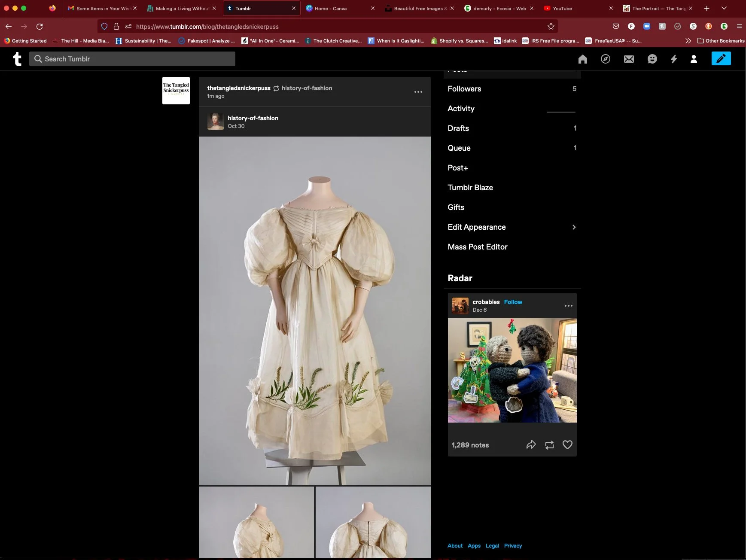This screenshot has width=746, height=560.
Task: Reload the page
Action: [x=40, y=27]
